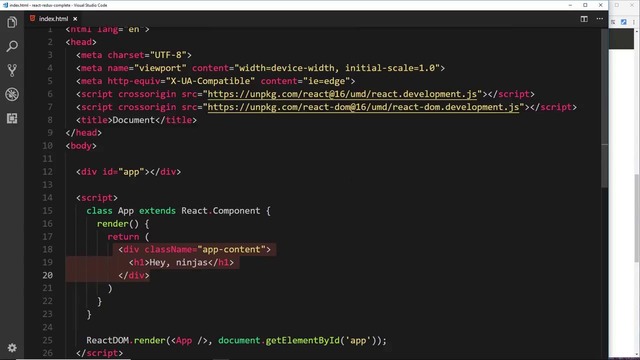Click the Document title text
Screen dimensions: 640x360
[x=133, y=120]
